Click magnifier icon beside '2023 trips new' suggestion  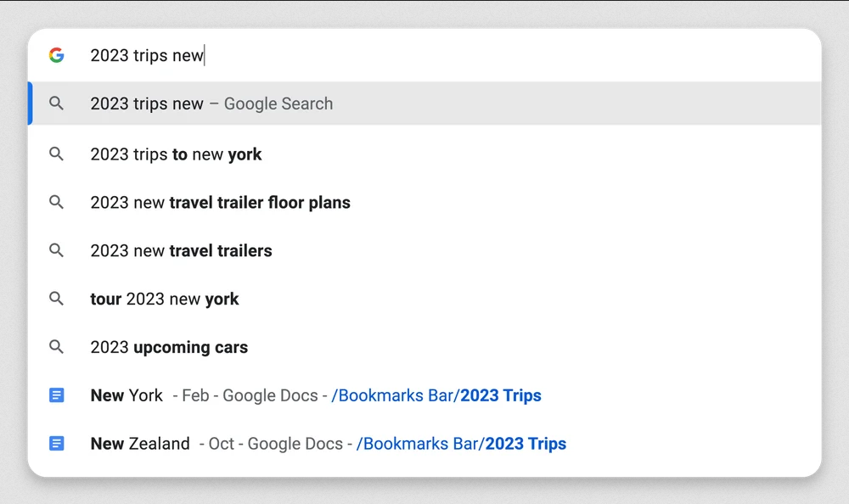pos(56,104)
